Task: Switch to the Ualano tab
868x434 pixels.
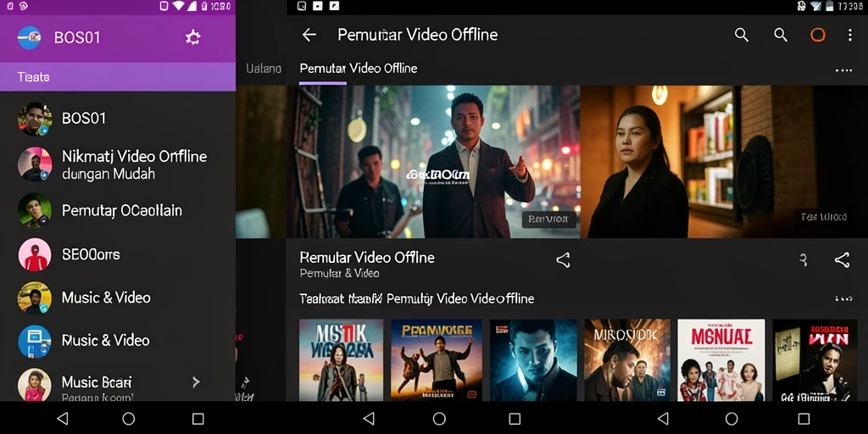Action: click(264, 69)
